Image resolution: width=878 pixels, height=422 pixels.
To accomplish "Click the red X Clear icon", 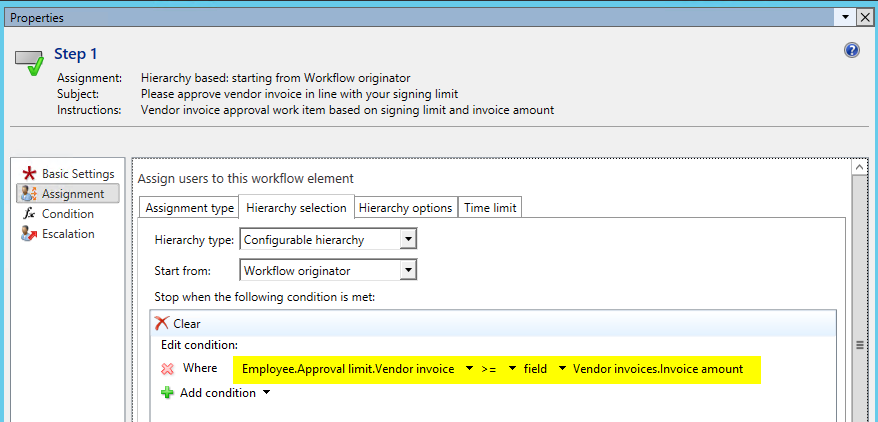I will (163, 323).
